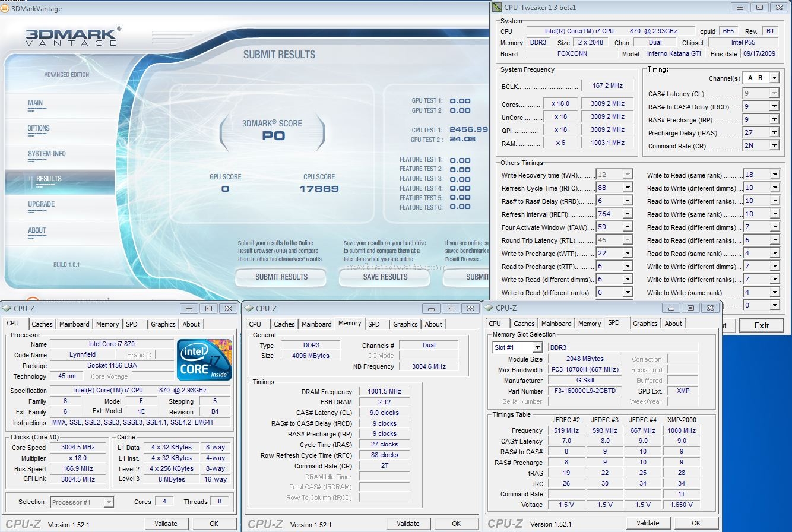This screenshot has height=532, width=792.
Task: Switch to Graphics tab in left CPU-Z window
Action: [163, 324]
